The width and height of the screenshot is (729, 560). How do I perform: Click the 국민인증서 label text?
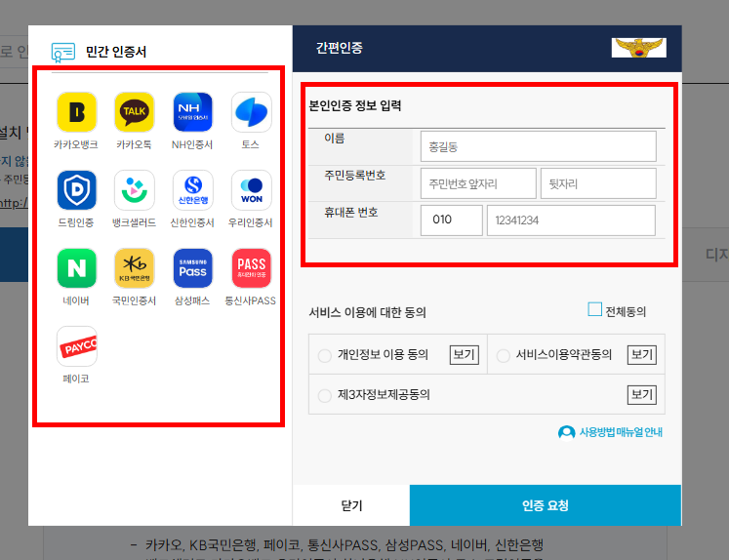pos(135,300)
